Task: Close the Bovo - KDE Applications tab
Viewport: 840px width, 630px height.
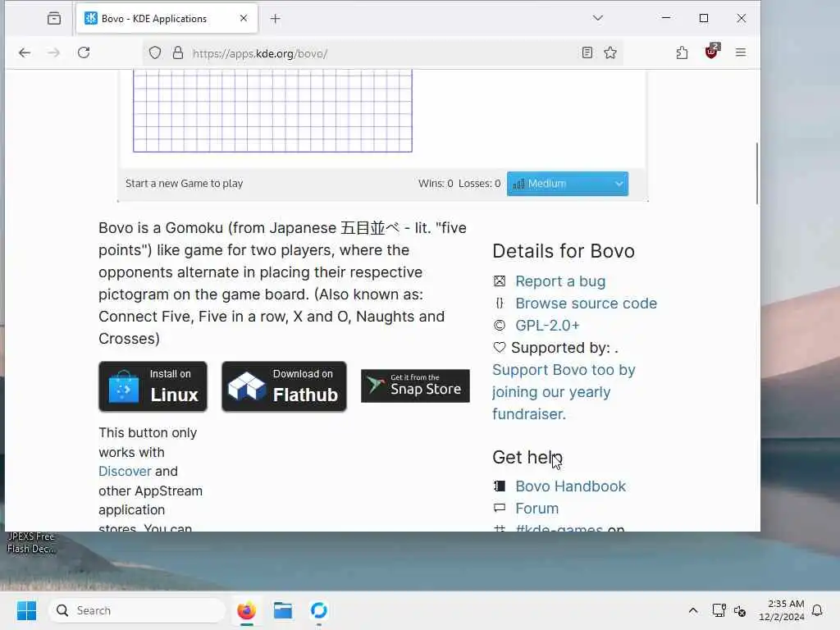Action: (x=244, y=18)
